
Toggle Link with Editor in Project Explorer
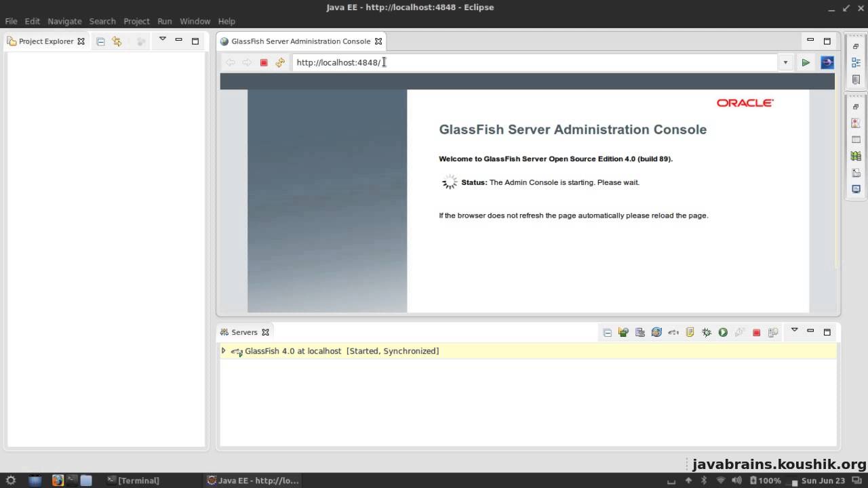117,41
